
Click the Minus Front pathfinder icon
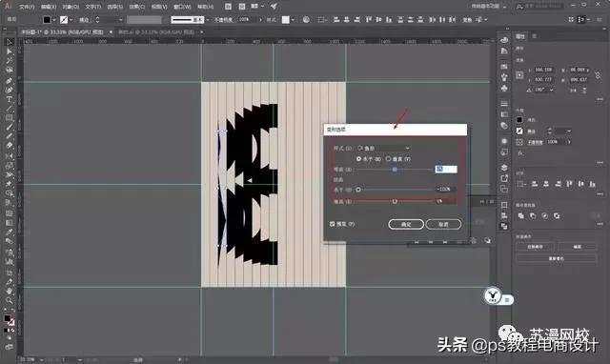533,216
